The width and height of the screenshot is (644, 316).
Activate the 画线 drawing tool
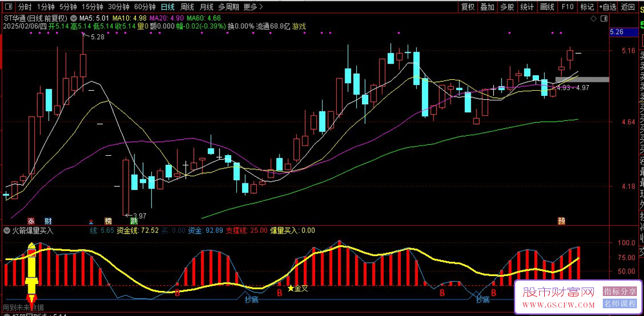coord(547,6)
